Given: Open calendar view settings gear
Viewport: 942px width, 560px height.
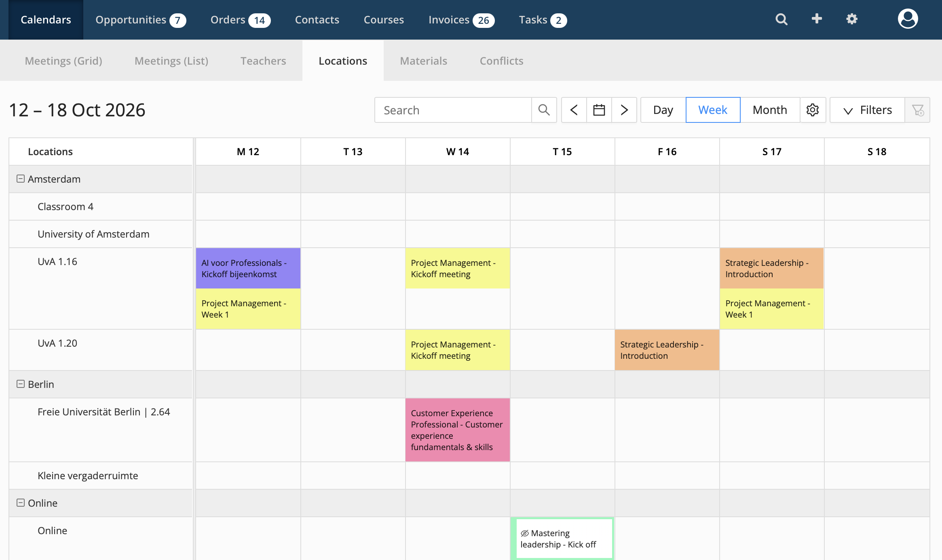Looking at the screenshot, I should click(x=813, y=110).
